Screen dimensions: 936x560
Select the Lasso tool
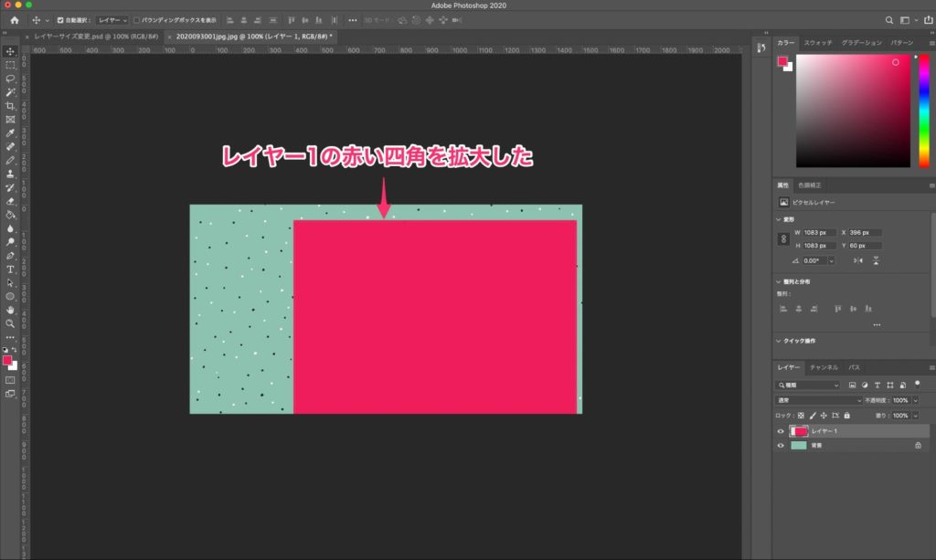coord(10,79)
